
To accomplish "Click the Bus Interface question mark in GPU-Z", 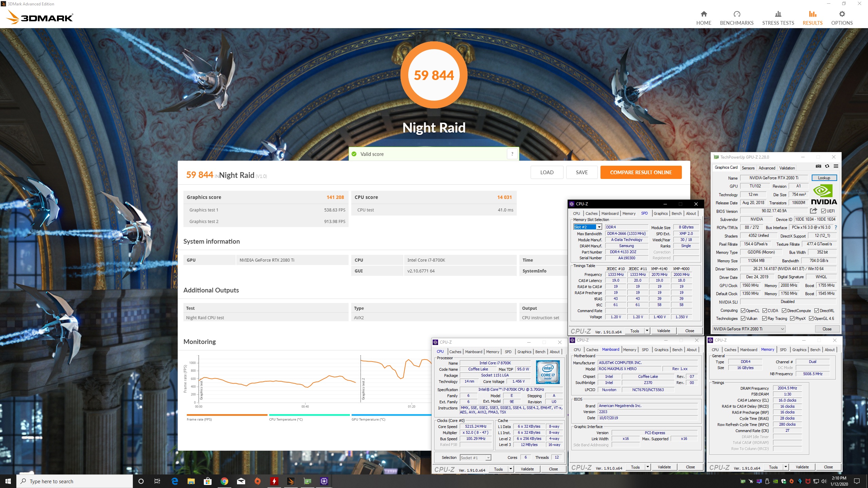I will point(835,227).
